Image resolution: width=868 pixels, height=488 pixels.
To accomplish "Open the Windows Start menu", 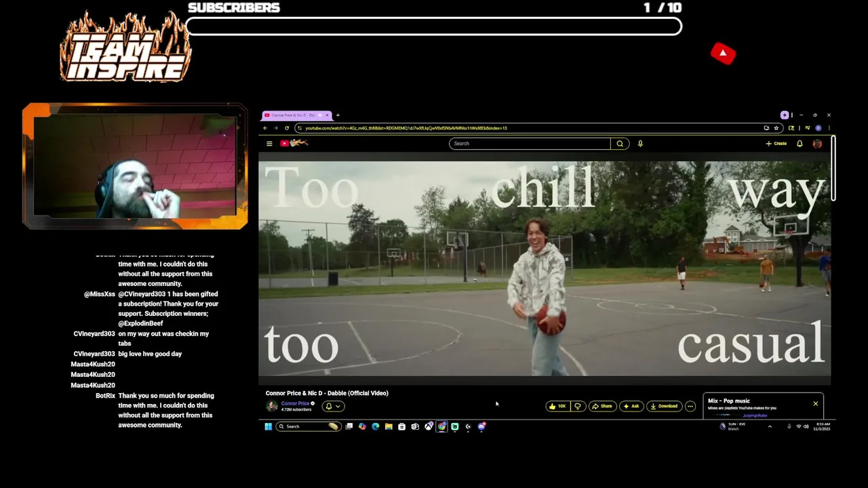I will pos(268,426).
